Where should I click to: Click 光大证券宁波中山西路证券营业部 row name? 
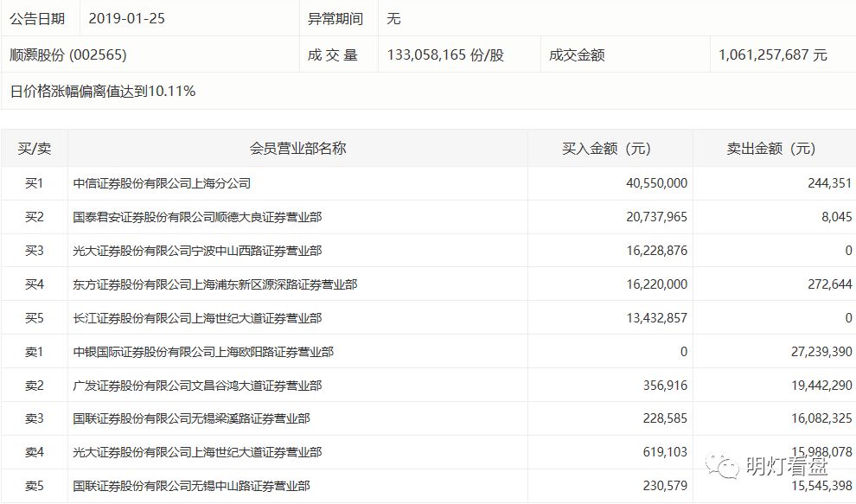tap(198, 251)
